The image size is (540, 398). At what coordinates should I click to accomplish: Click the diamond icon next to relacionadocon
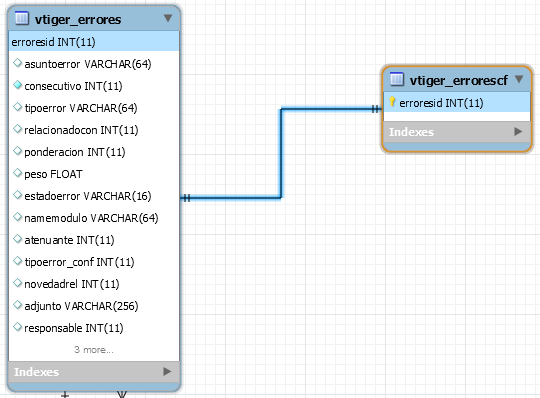click(x=17, y=129)
